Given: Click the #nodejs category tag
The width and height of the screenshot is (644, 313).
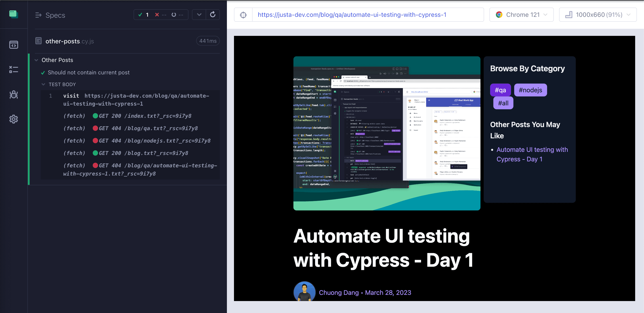Looking at the screenshot, I should [530, 90].
